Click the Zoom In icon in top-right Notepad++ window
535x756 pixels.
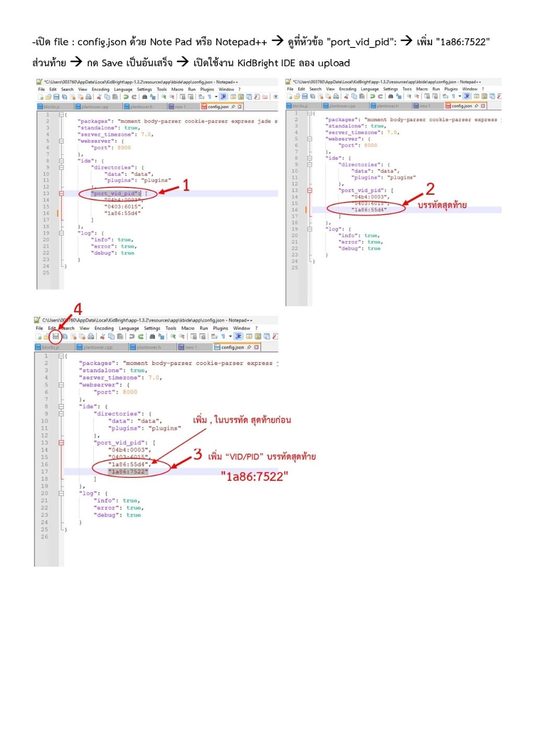tap(409, 96)
